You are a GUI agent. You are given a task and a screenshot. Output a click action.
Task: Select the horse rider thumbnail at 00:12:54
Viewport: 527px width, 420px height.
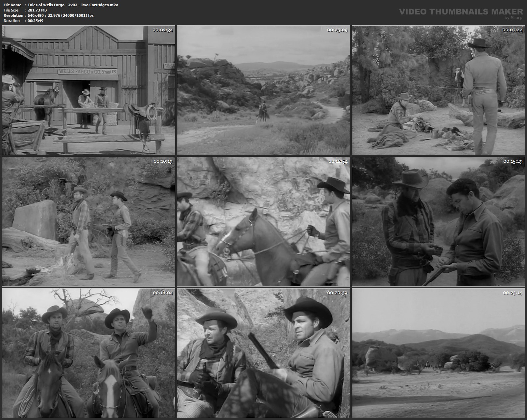coord(263,222)
